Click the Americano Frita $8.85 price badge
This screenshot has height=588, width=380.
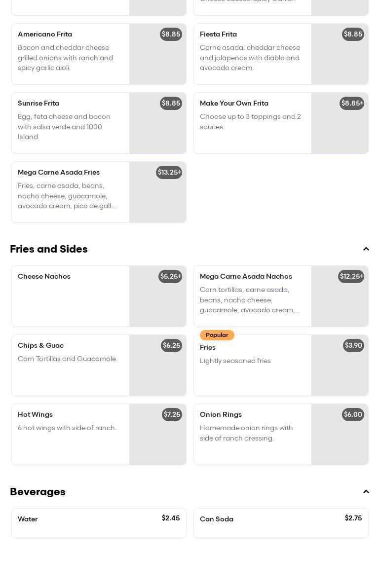coord(171,35)
